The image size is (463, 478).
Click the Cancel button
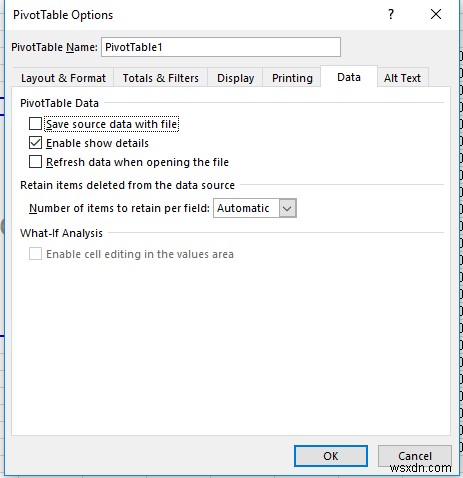[415, 456]
